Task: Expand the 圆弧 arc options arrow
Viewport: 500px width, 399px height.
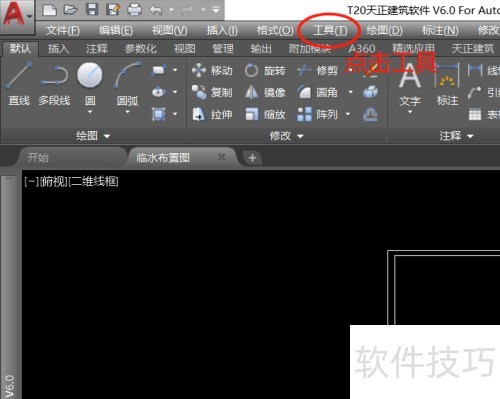Action: pyautogui.click(x=127, y=112)
